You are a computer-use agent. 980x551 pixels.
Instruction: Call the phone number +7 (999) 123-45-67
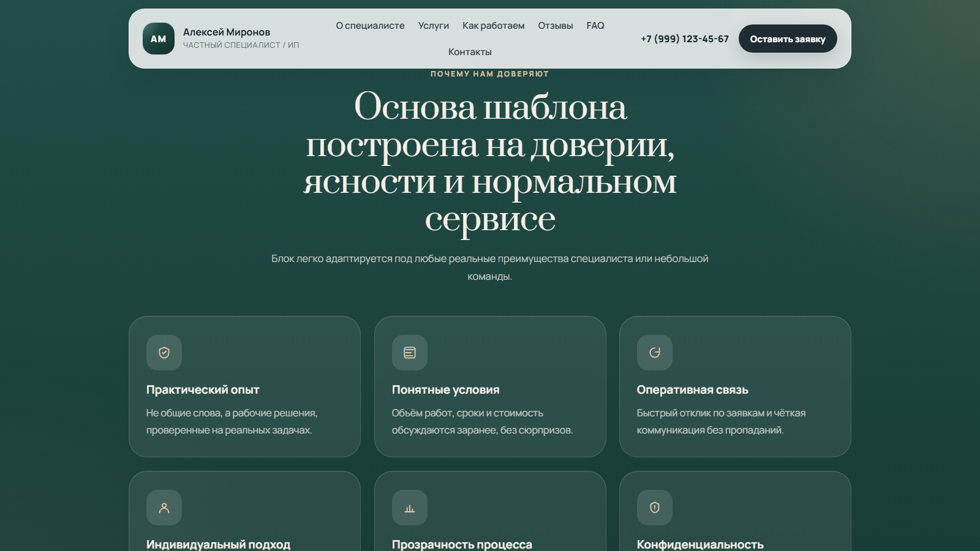coord(685,39)
